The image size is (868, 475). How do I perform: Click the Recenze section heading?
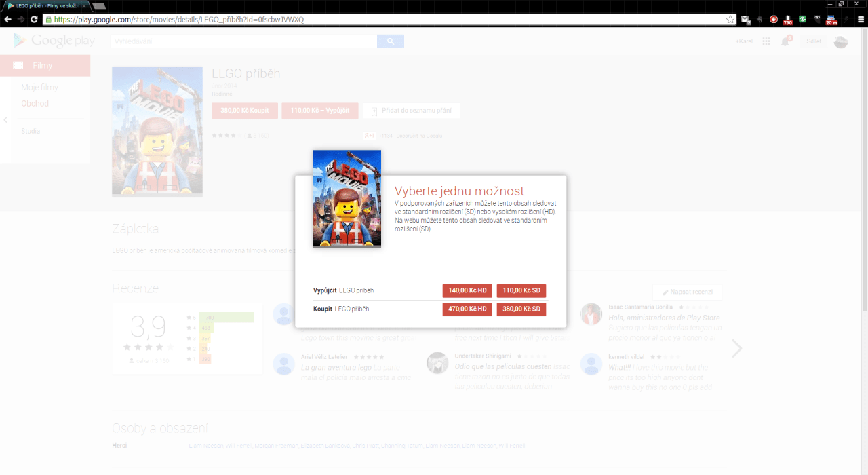136,288
